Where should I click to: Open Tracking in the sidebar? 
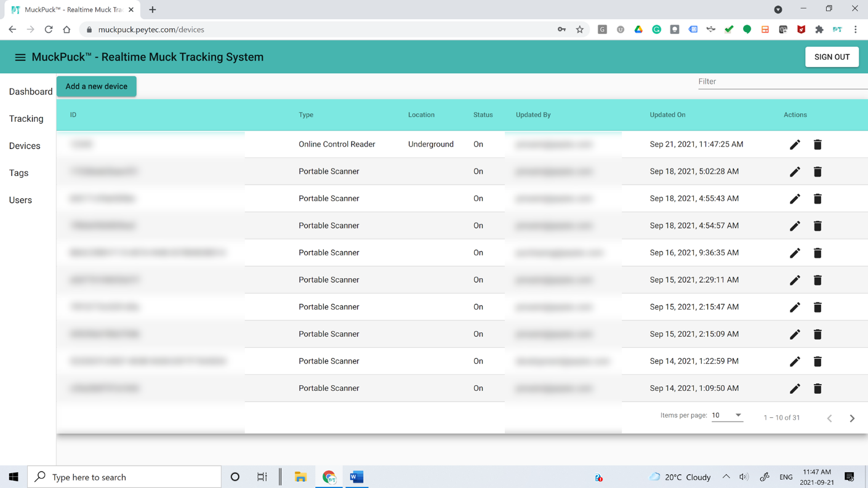pyautogui.click(x=26, y=119)
